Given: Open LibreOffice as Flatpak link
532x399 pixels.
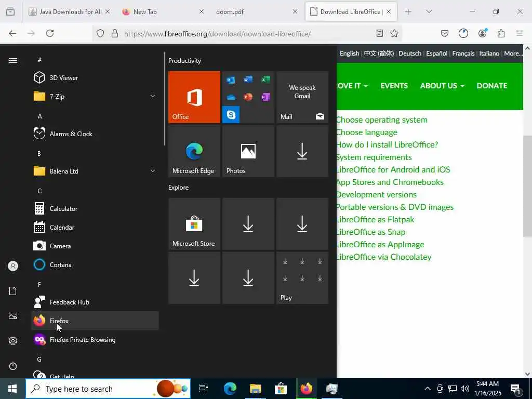Looking at the screenshot, I should click(x=376, y=220).
